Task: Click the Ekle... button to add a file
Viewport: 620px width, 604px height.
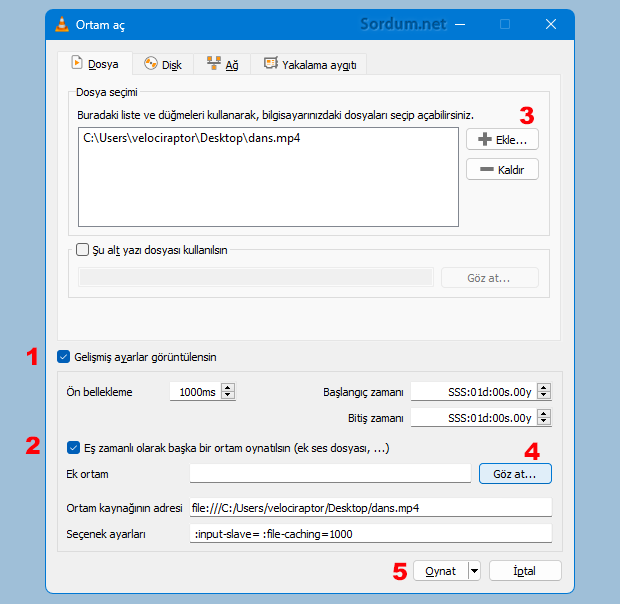Action: [502, 140]
